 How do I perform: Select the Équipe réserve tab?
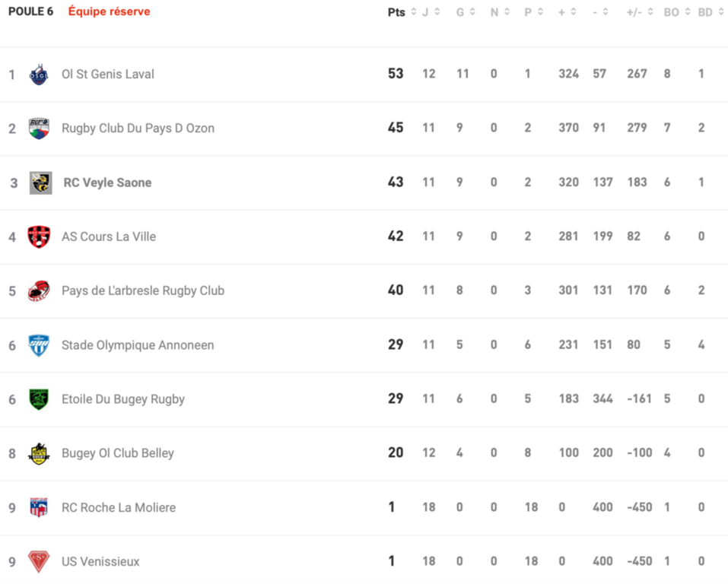(109, 11)
